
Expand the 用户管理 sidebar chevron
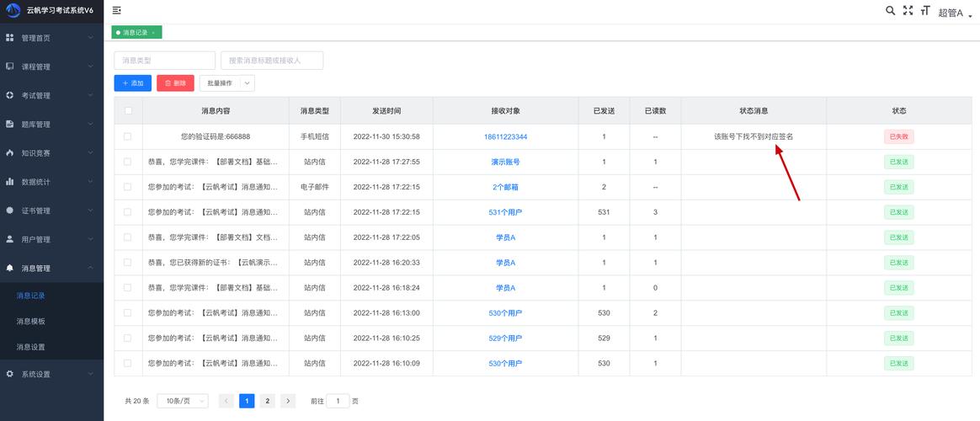click(91, 238)
